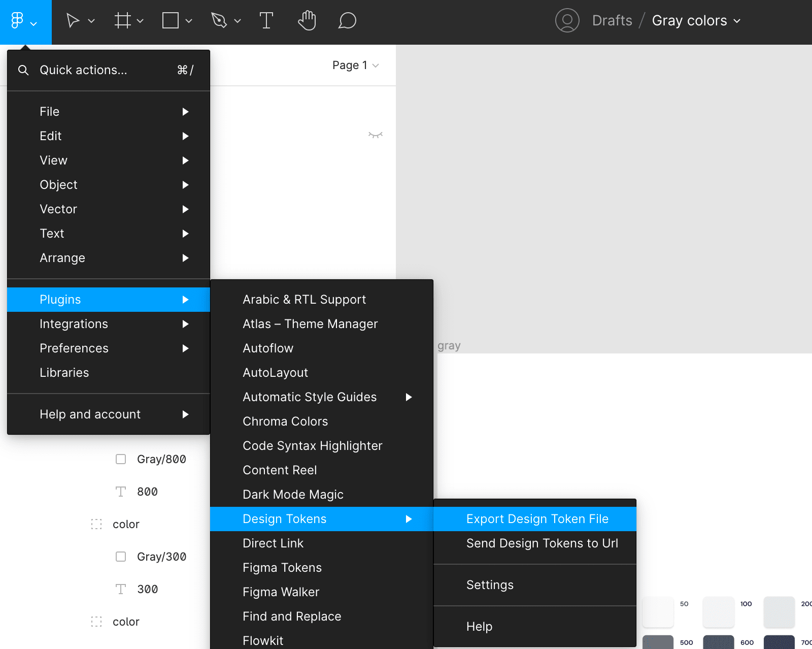Run the Autoflow plugin

tap(322, 348)
